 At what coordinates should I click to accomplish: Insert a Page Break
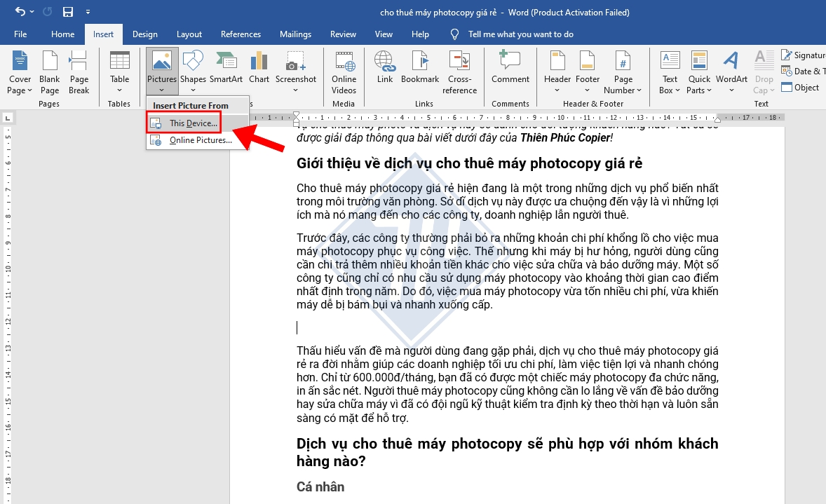click(79, 72)
